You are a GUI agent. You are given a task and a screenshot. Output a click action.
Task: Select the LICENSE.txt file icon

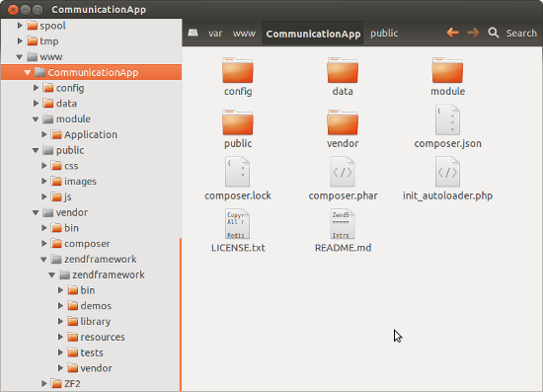(237, 224)
